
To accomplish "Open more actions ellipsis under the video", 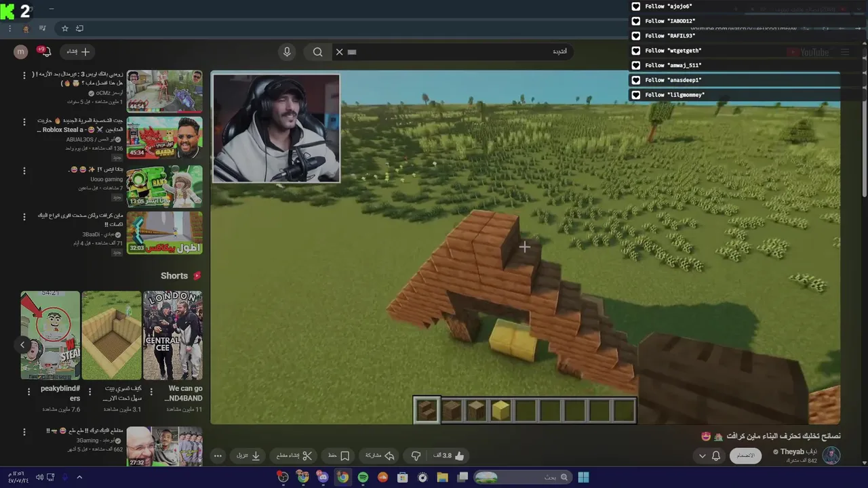I will pyautogui.click(x=218, y=455).
